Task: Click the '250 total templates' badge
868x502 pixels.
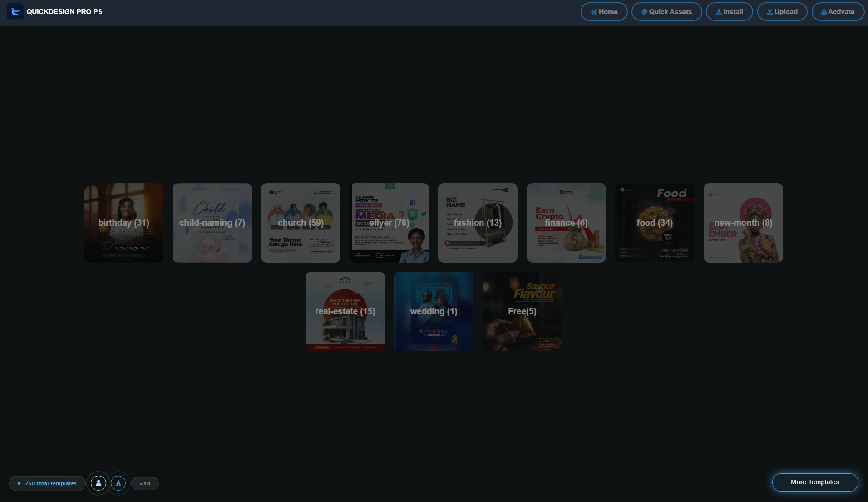Action: tap(47, 483)
